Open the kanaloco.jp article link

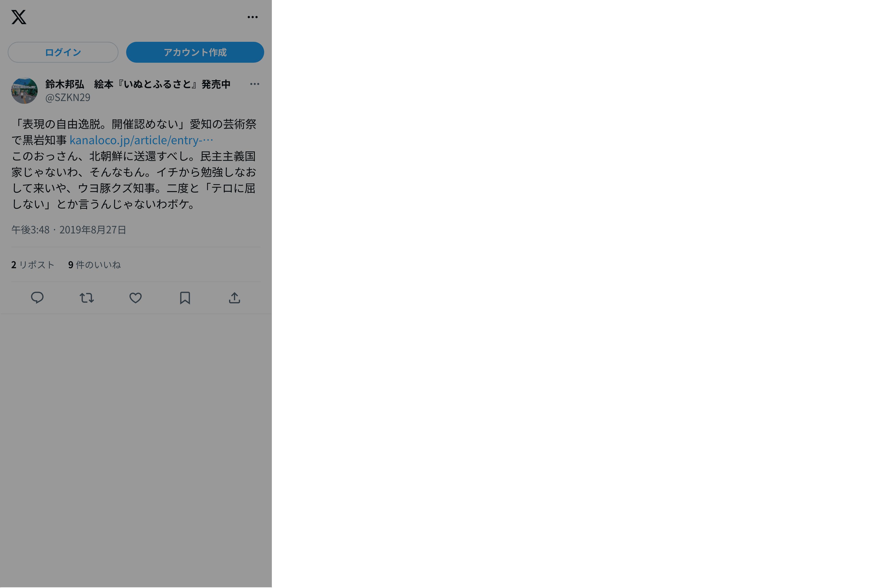[141, 140]
